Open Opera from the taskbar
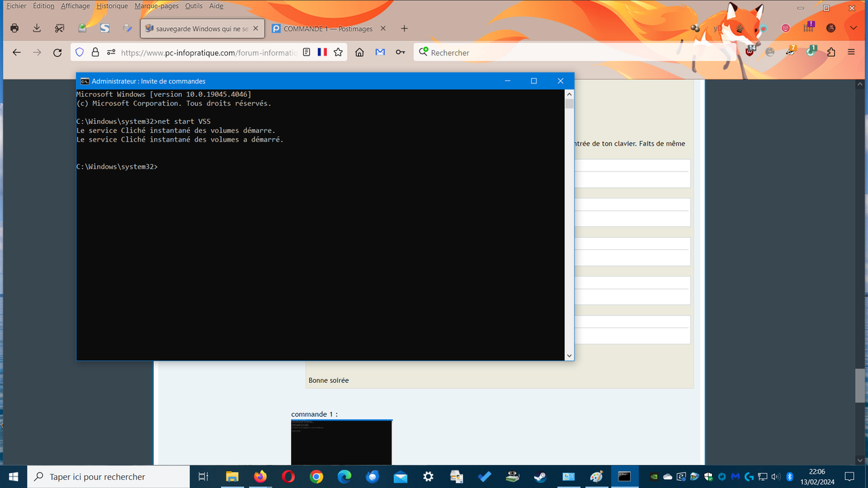Screen dimensions: 868x488 (288, 476)
